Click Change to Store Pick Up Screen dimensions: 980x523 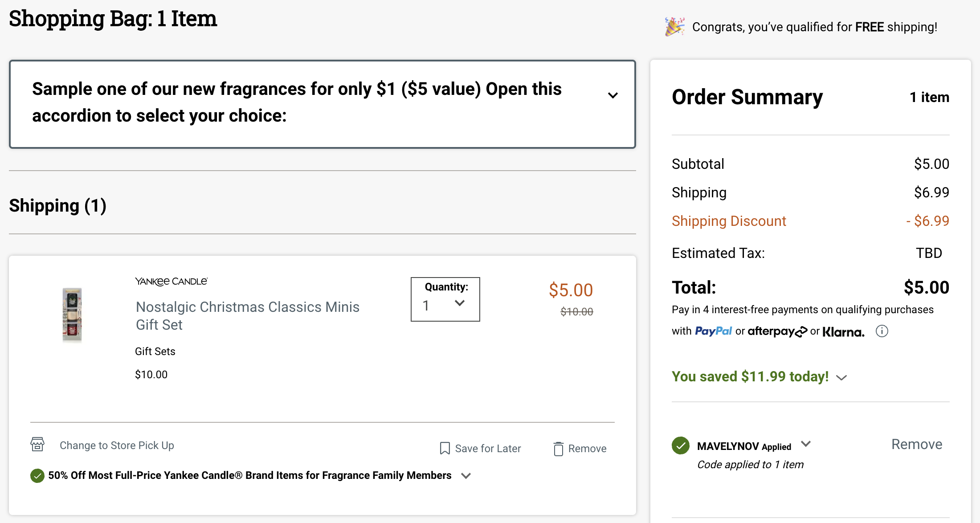click(117, 445)
